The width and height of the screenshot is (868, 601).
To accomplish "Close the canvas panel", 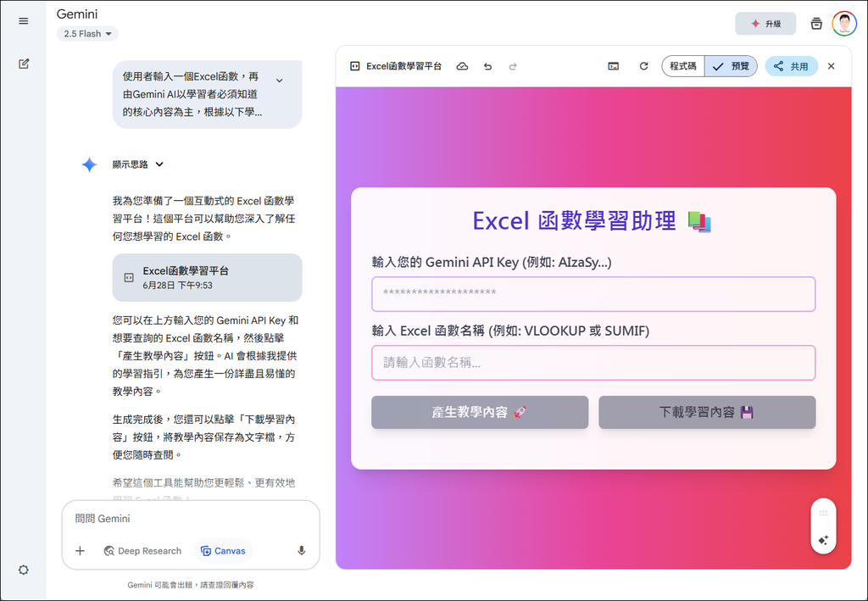I will click(831, 66).
